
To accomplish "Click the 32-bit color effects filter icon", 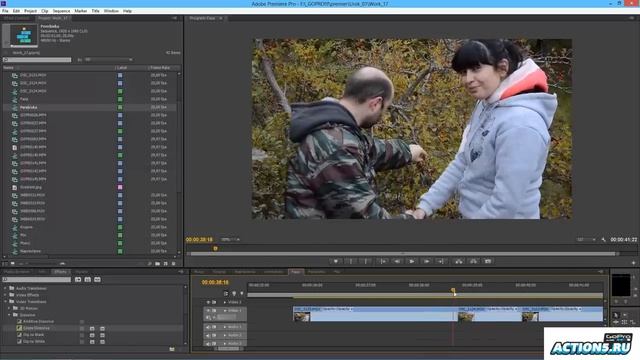I will tap(88, 280).
